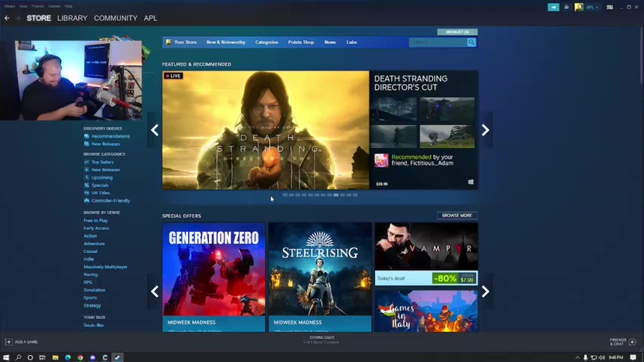
Task: Click the Steam forward navigation arrow
Action: pyautogui.click(x=18, y=18)
